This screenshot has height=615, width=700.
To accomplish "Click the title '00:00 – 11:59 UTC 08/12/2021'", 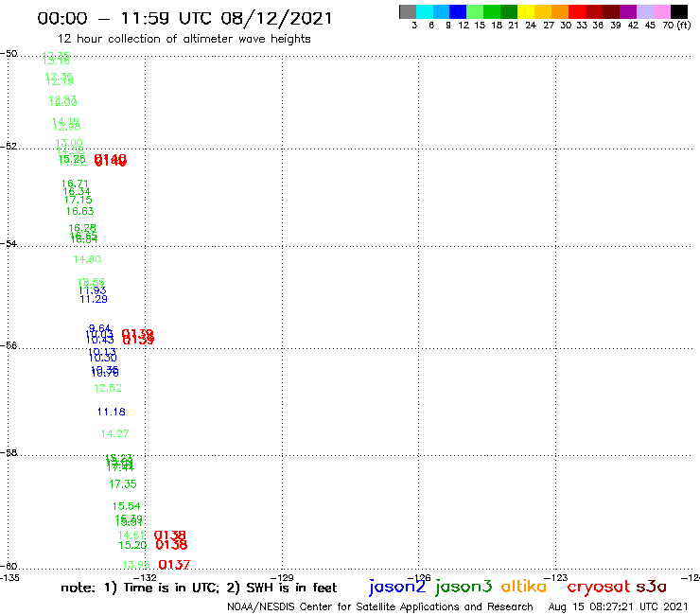I will point(184,18).
